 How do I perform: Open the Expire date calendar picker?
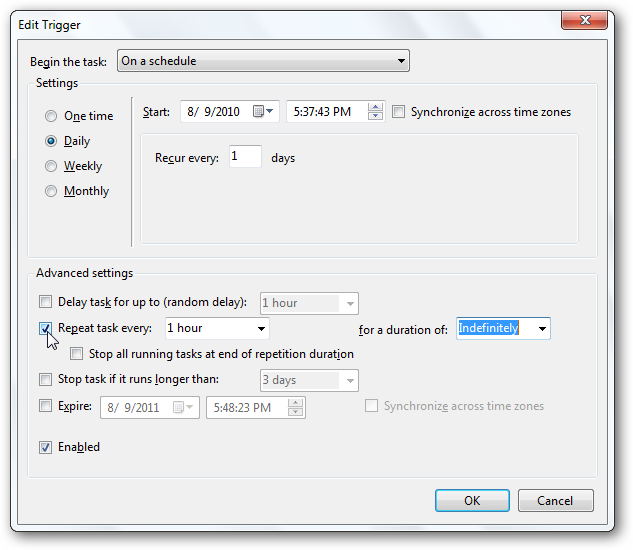[x=183, y=407]
